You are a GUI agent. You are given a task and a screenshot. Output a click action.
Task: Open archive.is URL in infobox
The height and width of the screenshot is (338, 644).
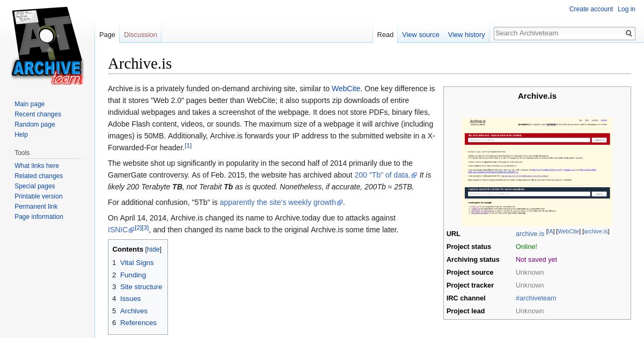point(530,234)
